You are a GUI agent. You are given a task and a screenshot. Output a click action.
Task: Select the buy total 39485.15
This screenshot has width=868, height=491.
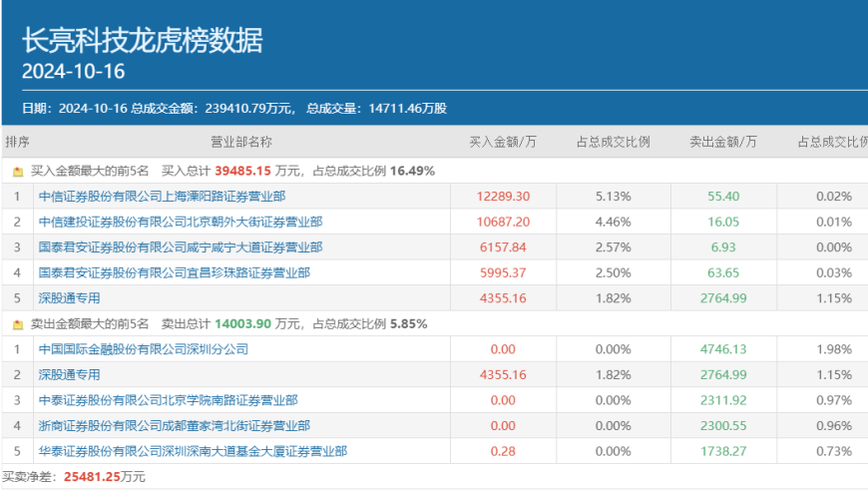243,171
